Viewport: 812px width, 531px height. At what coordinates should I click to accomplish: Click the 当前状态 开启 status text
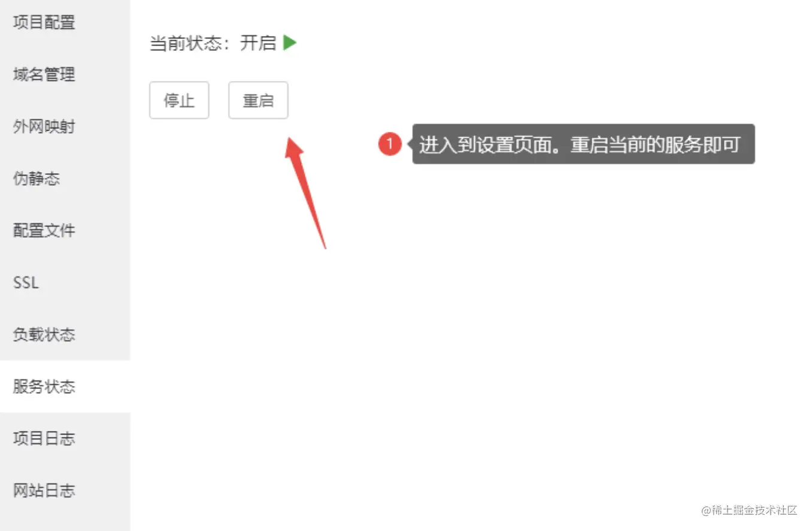pyautogui.click(x=213, y=43)
